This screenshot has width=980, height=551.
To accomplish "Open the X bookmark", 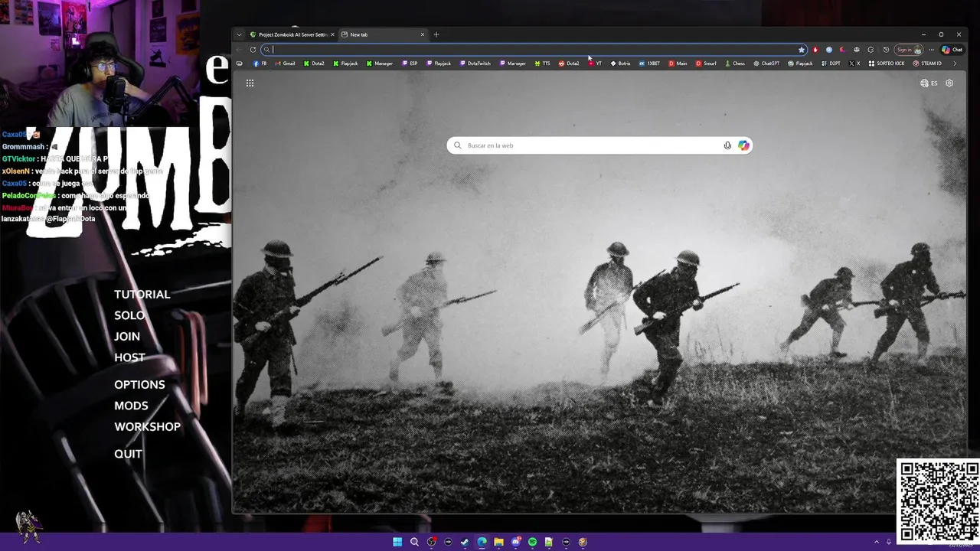I will click(854, 64).
